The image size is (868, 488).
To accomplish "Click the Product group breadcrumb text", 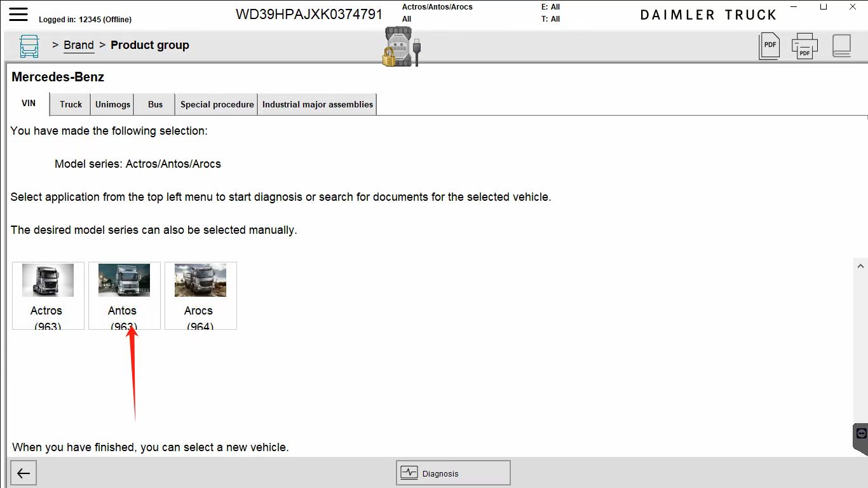I will point(150,45).
